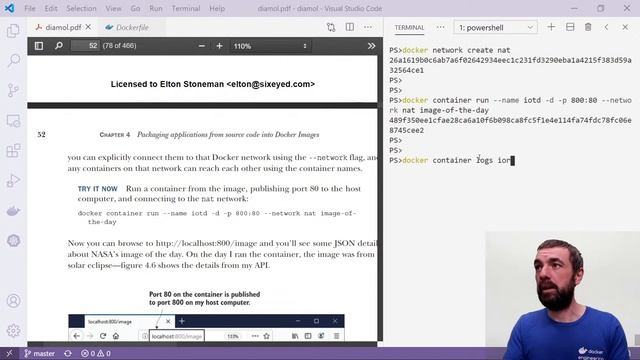Open the remote window indicator in status bar

[x=9, y=353]
